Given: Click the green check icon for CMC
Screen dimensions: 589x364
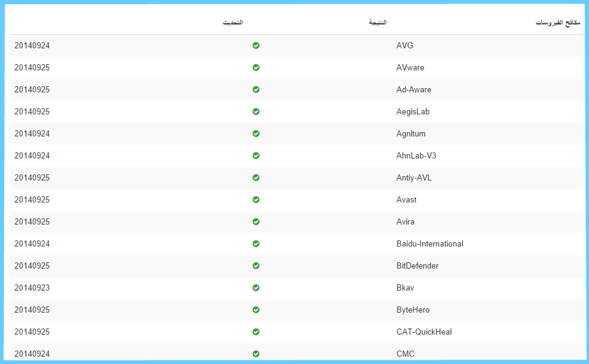Looking at the screenshot, I should pos(256,354).
